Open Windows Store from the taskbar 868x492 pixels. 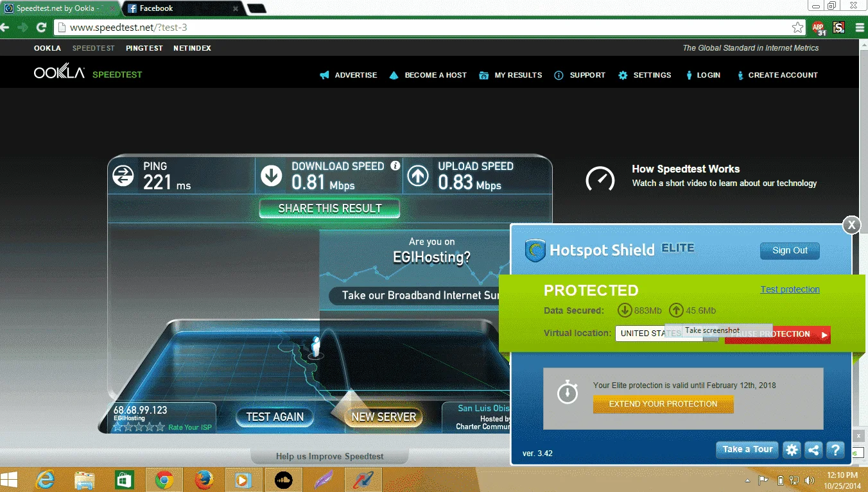(x=125, y=480)
